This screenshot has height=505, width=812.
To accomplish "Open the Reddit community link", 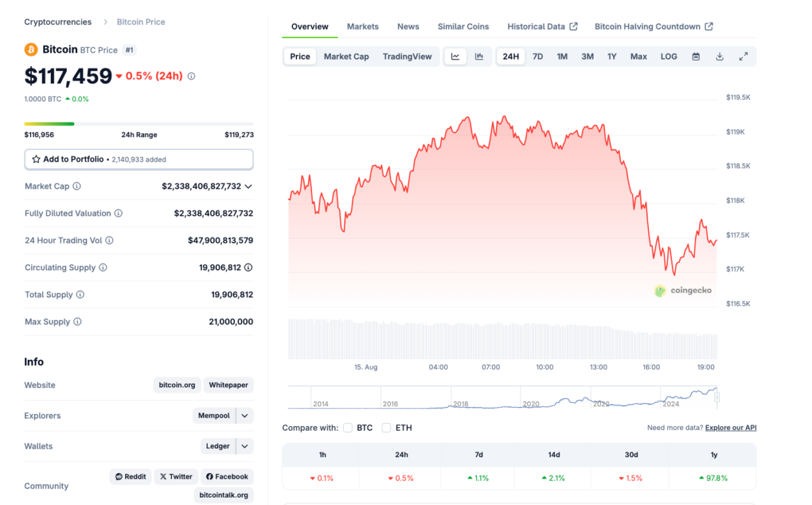I will point(131,477).
